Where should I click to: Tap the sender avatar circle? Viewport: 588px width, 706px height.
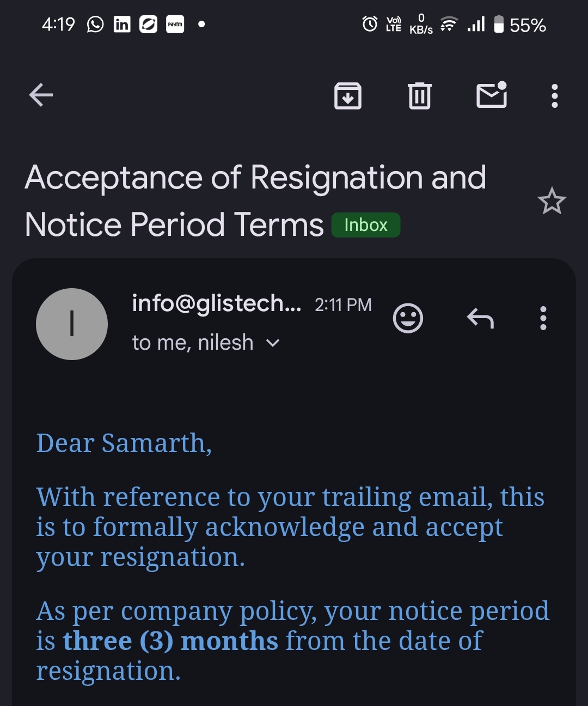click(72, 324)
